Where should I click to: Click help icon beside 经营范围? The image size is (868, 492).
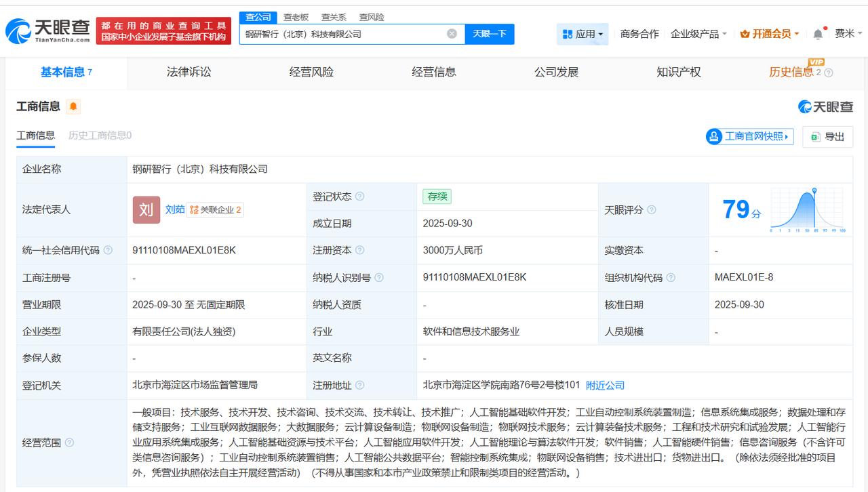click(69, 443)
